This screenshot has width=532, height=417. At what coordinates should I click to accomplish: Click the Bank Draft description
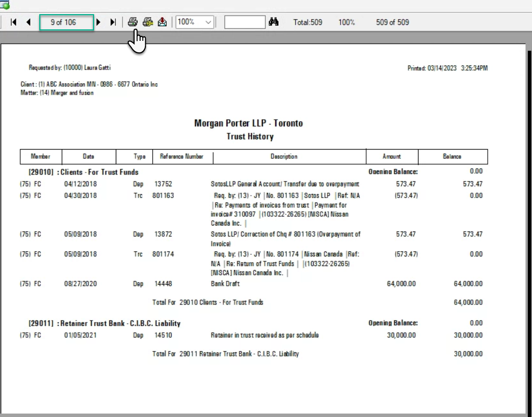tap(225, 284)
